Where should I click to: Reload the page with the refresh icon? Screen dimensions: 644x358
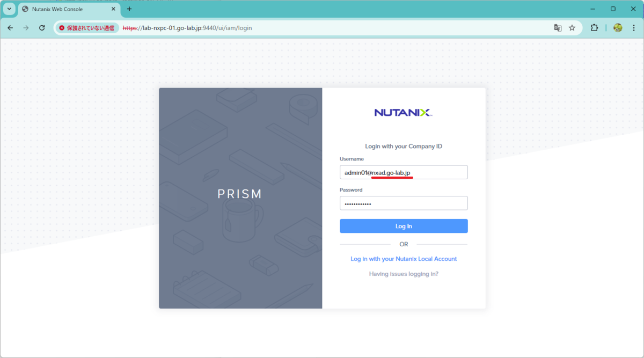tap(42, 28)
